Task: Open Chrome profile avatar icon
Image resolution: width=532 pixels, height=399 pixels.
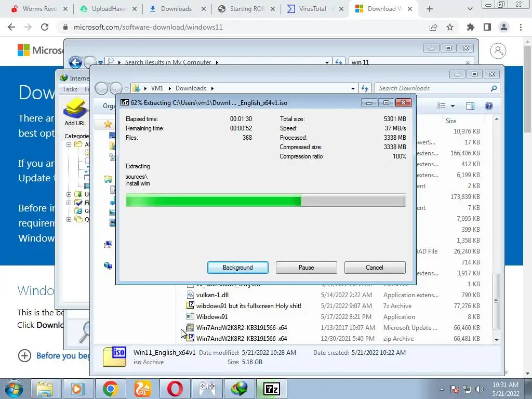Action: 504,27
